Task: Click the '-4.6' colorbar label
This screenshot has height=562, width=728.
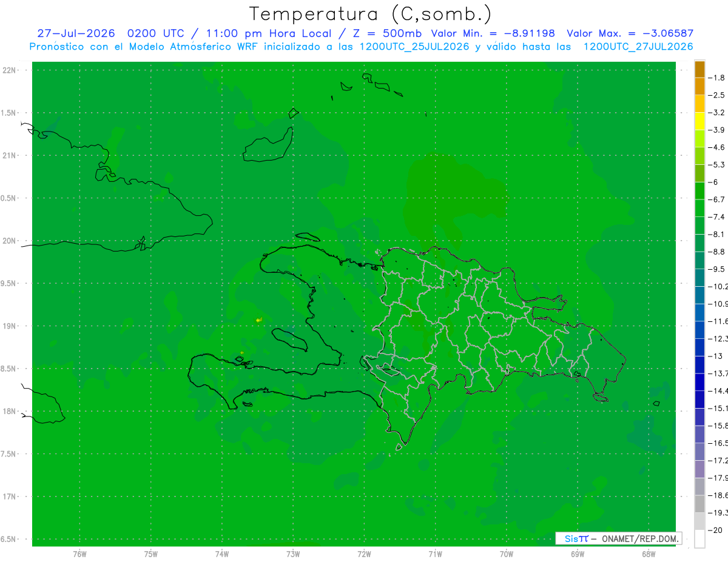Action: point(716,147)
